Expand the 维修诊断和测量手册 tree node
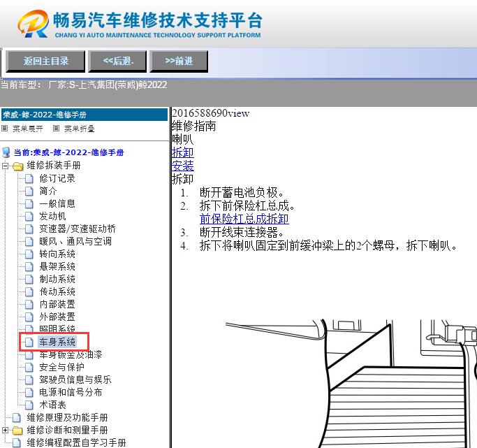Image resolution: width=477 pixels, height=448 pixels. pyautogui.click(x=5, y=430)
